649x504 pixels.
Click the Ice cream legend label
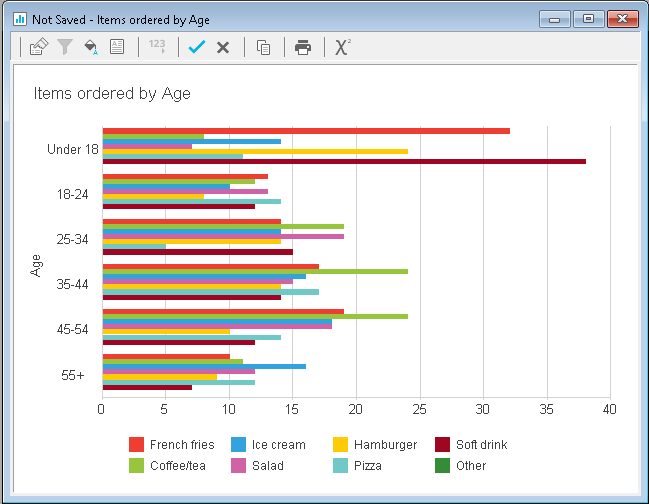tap(278, 445)
